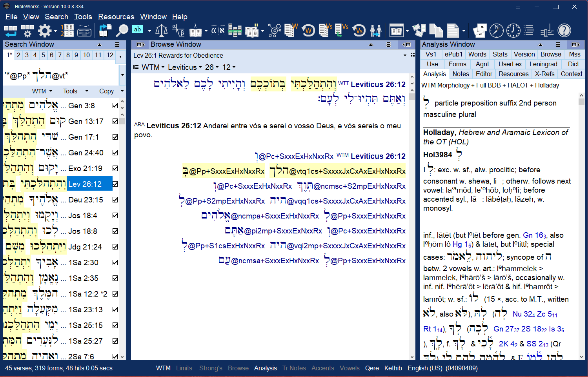Toggle the Lev 26:12 result checkbox
Screen dimensions: 588x377
click(115, 184)
